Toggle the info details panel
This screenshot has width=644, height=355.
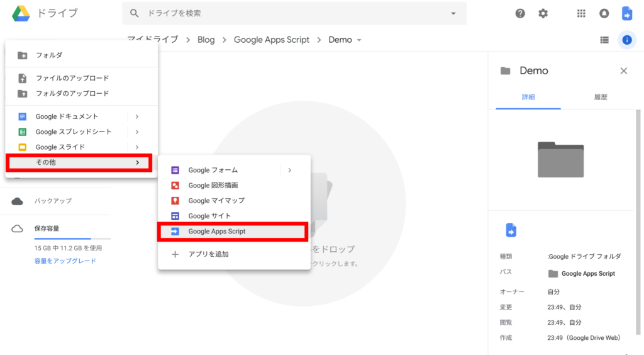[x=626, y=40]
